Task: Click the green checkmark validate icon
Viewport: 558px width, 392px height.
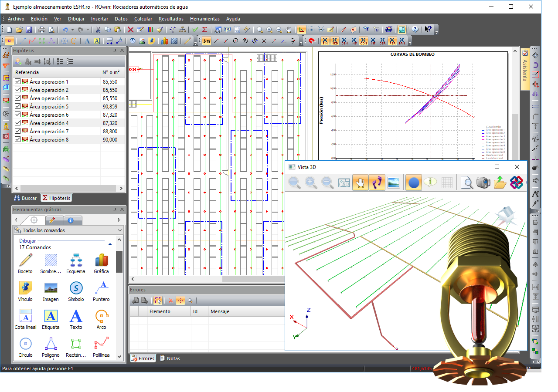Action: pos(195,30)
